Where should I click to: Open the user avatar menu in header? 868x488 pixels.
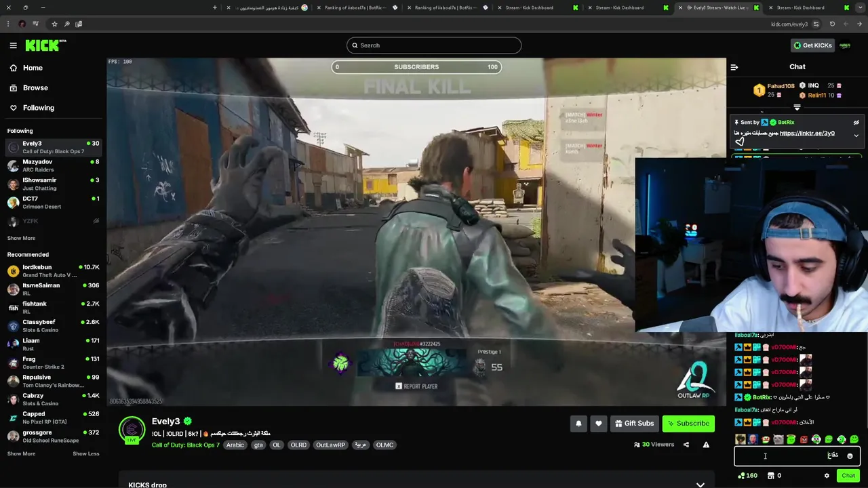[845, 45]
